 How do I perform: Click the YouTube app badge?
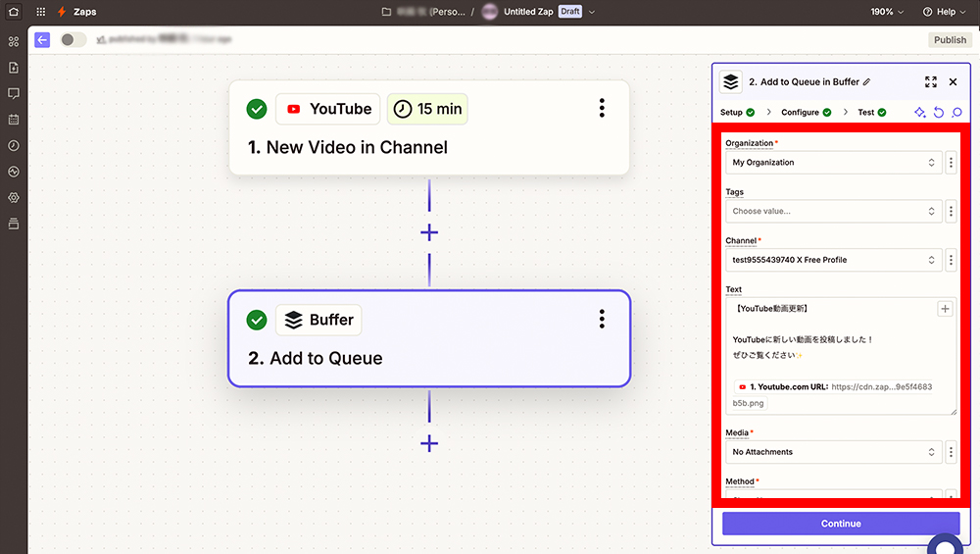(328, 109)
